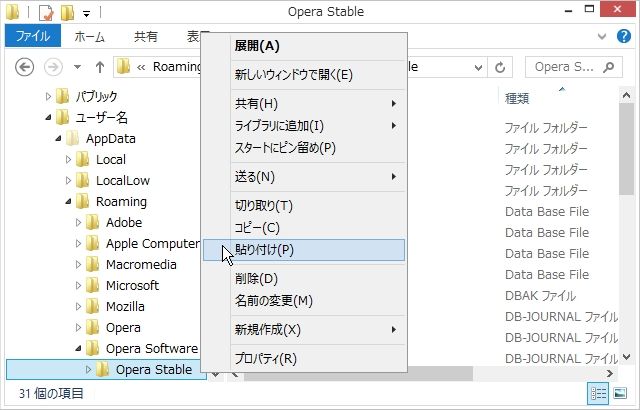Expand the Opera Stable folder node

click(88, 370)
